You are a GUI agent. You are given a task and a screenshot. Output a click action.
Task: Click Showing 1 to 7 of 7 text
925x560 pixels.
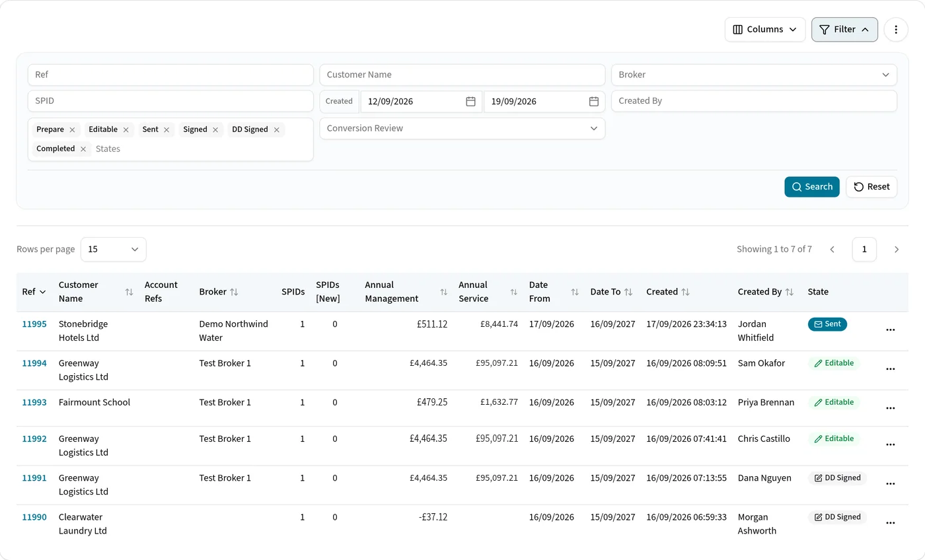tap(774, 250)
